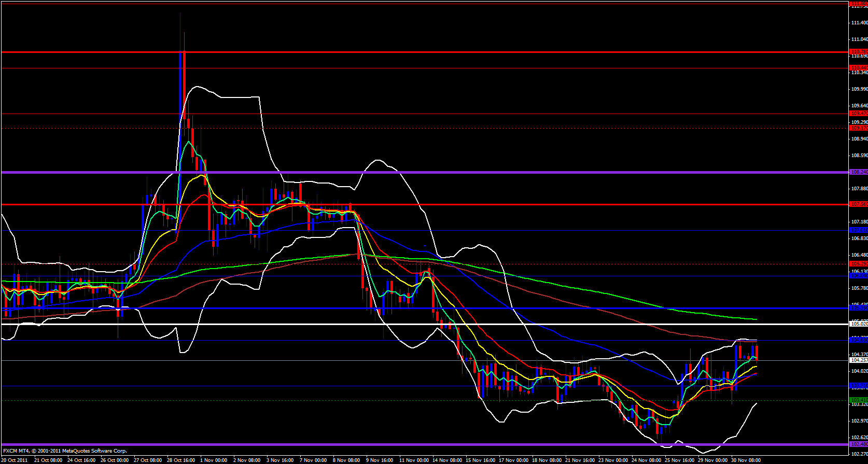The image size is (868, 464).
Task: Click the 26 Oct 00:00 time label
Action: point(115,460)
